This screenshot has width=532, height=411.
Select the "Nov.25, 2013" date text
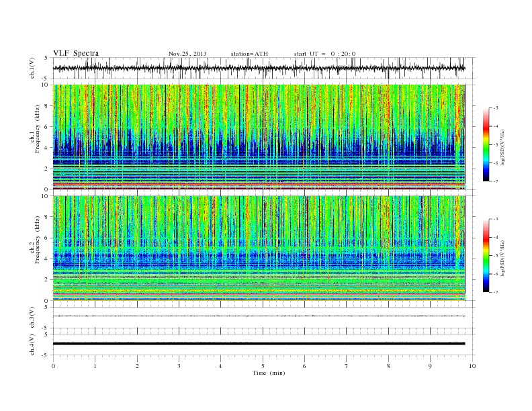pyautogui.click(x=187, y=54)
